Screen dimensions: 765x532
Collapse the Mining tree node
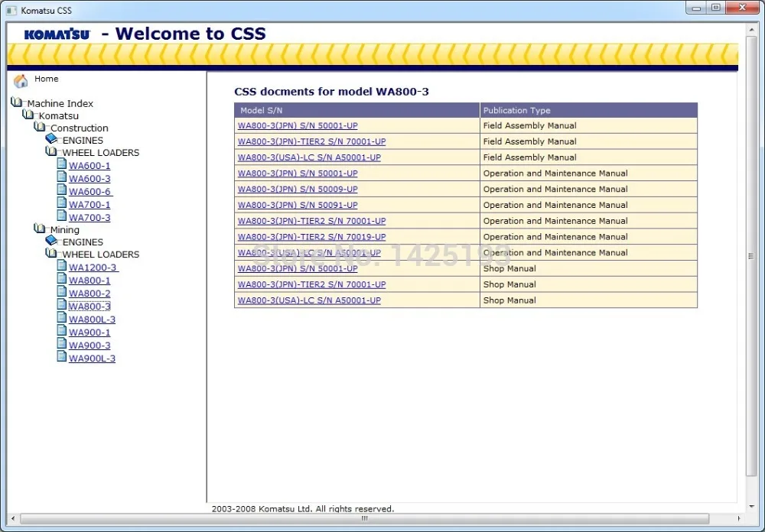click(40, 229)
